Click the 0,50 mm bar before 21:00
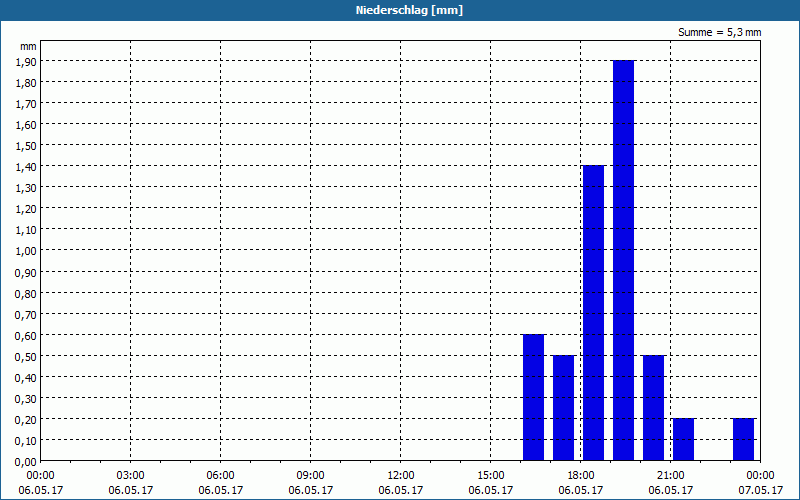Image resolution: width=800 pixels, height=500 pixels. click(654, 408)
